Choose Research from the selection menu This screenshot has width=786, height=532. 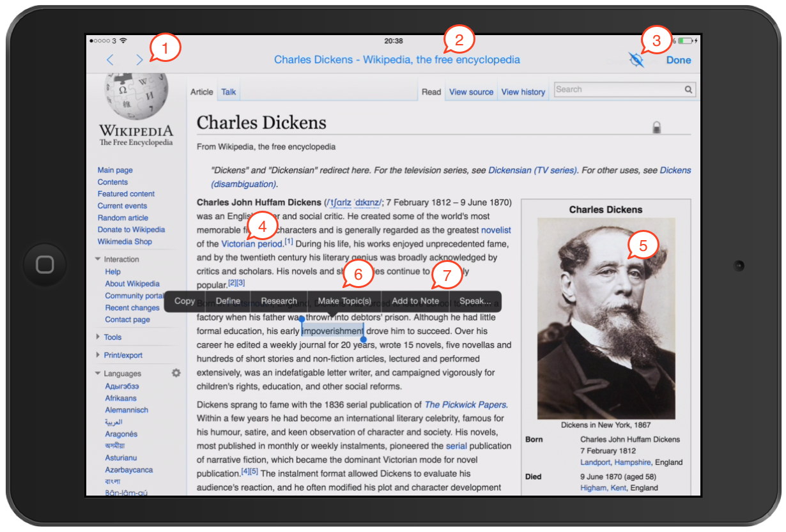pos(279,301)
